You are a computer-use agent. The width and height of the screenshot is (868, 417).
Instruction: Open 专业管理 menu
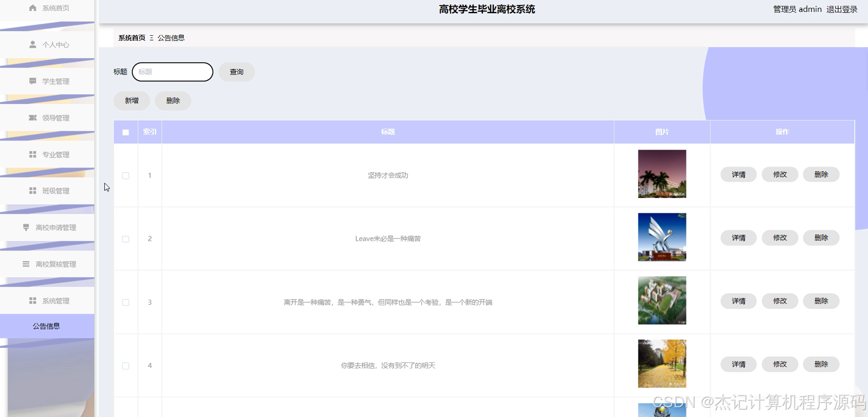(x=48, y=154)
